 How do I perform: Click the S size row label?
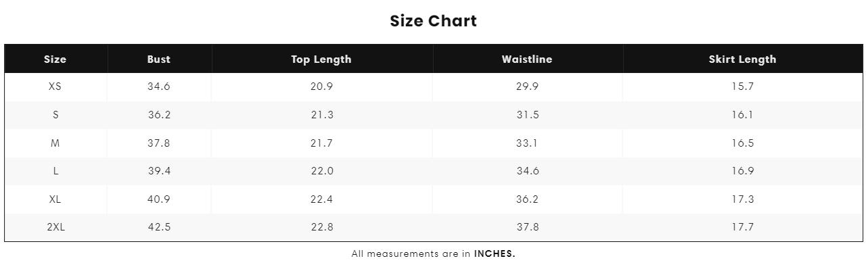pyautogui.click(x=55, y=115)
